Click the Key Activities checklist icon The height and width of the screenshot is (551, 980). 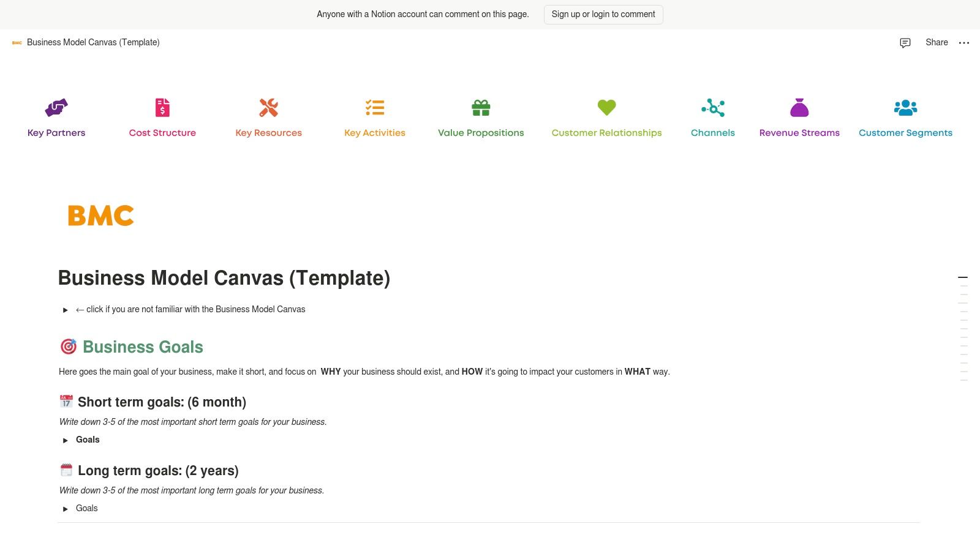[x=375, y=108]
